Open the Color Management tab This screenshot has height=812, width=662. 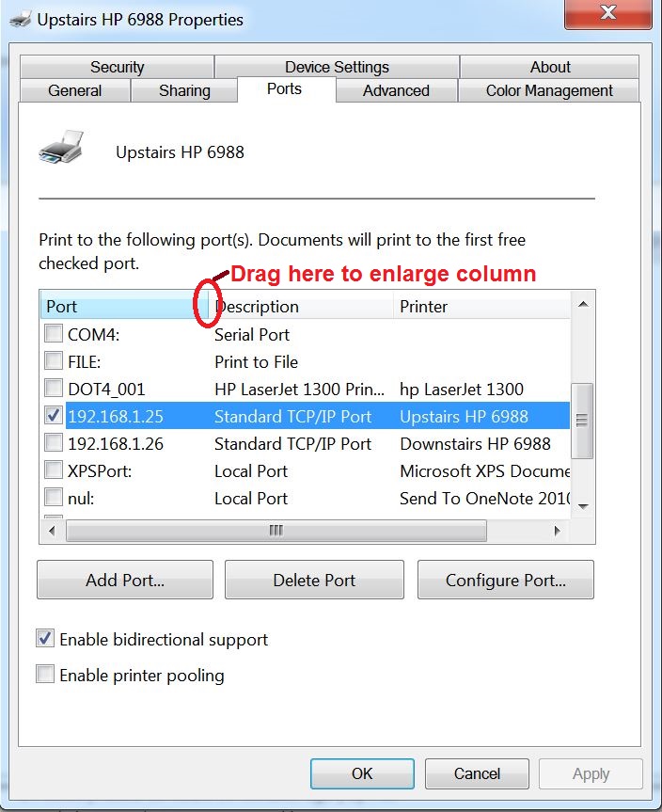(549, 90)
